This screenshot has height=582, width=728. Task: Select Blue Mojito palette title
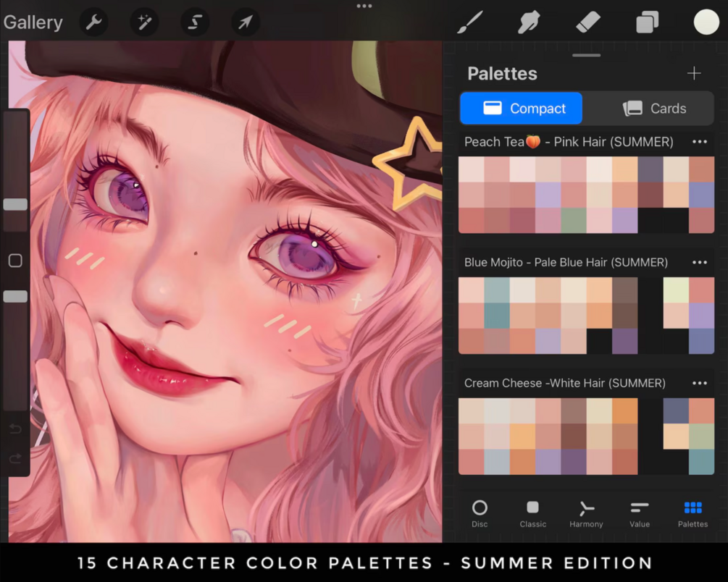(566, 262)
